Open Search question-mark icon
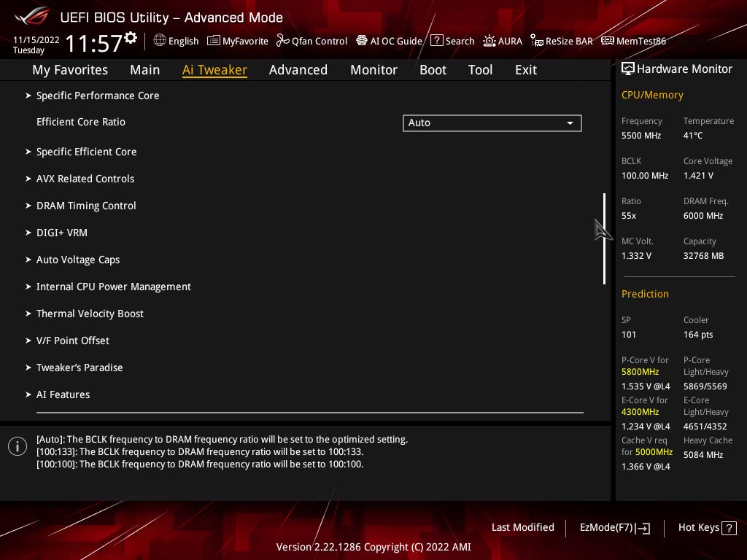This screenshot has height=560, width=747. 436,41
